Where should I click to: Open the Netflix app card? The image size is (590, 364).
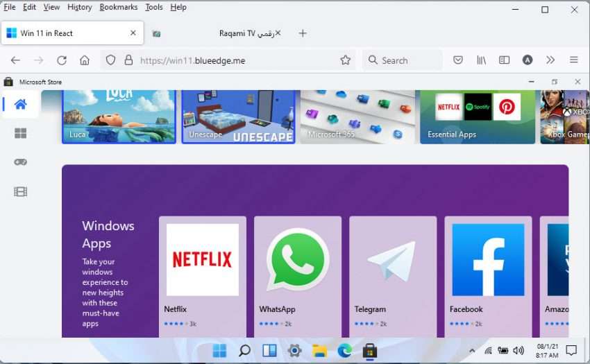pos(203,277)
